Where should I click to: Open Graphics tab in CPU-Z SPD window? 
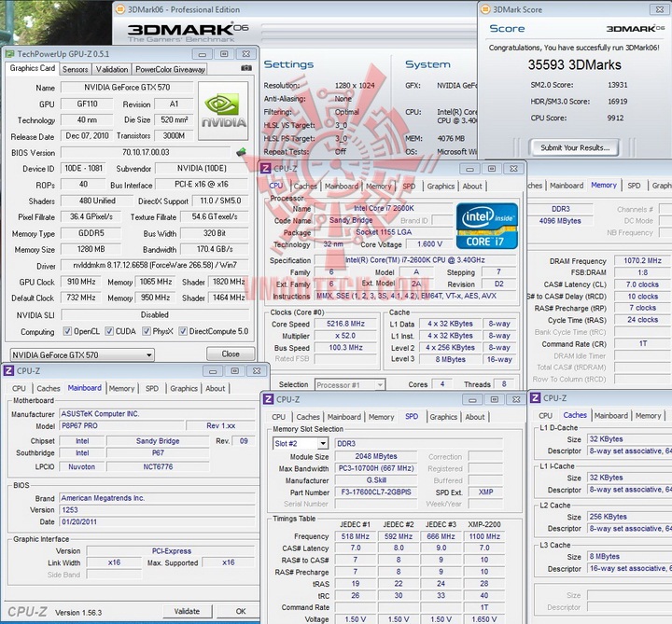(x=443, y=417)
